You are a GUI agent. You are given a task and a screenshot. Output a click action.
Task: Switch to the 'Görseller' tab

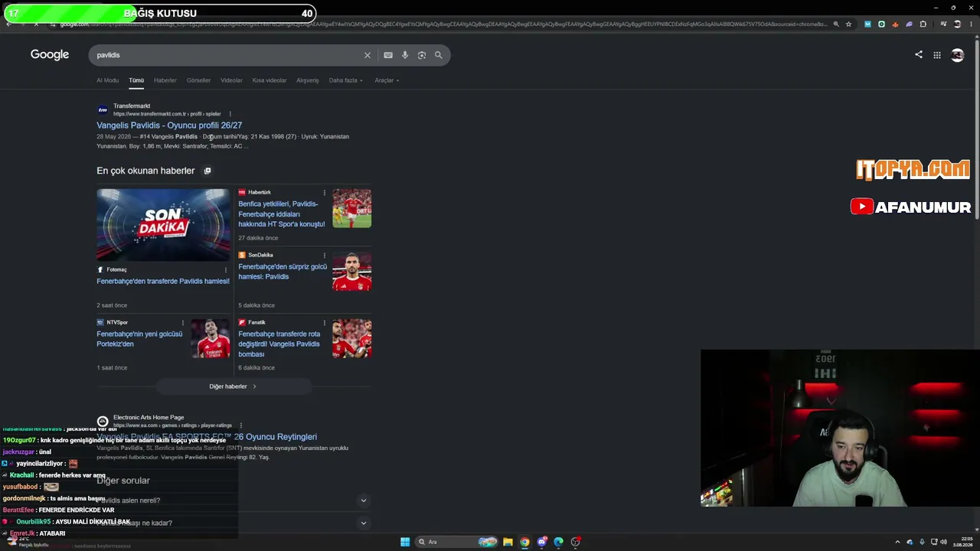198,80
